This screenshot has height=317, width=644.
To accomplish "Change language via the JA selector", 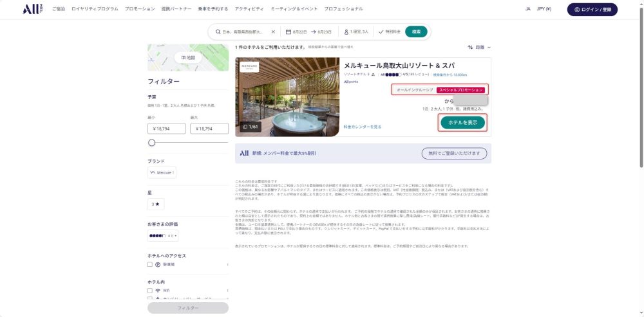I will (528, 9).
